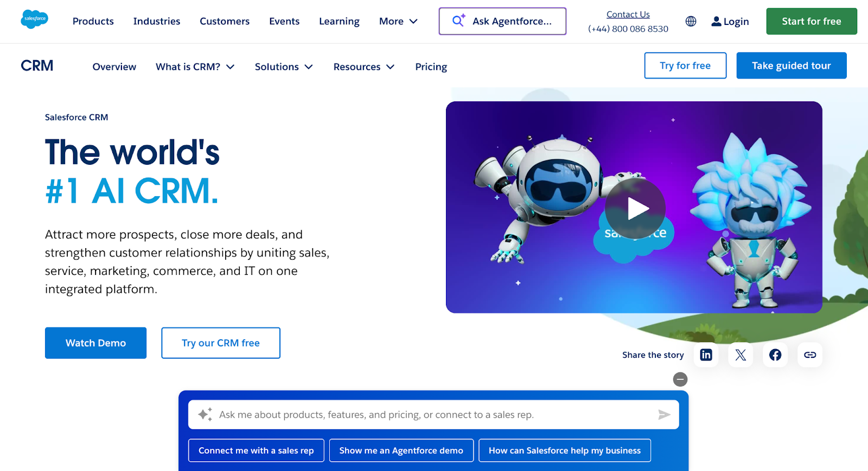Click the sparkle icon in chat input

coord(205,415)
